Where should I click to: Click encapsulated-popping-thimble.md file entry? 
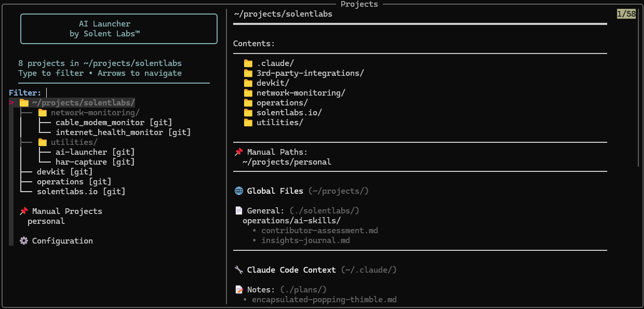324,300
